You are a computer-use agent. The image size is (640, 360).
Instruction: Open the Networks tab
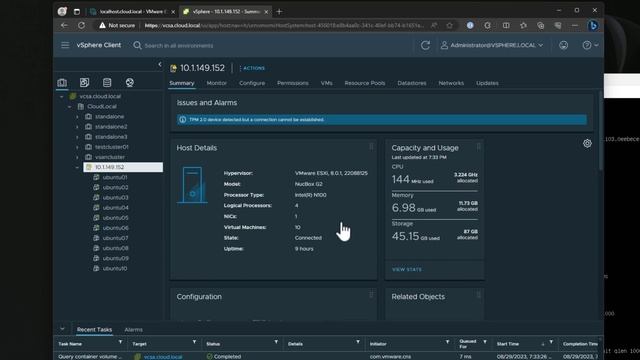coord(451,83)
